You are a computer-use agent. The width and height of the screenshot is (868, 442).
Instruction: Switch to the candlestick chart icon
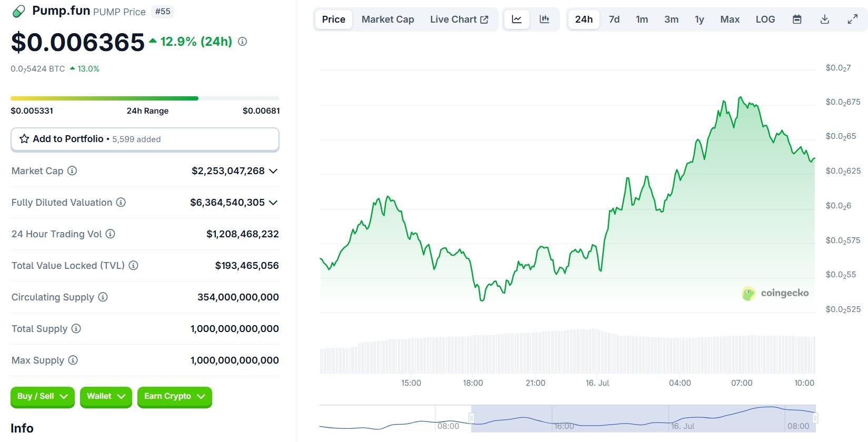(544, 19)
